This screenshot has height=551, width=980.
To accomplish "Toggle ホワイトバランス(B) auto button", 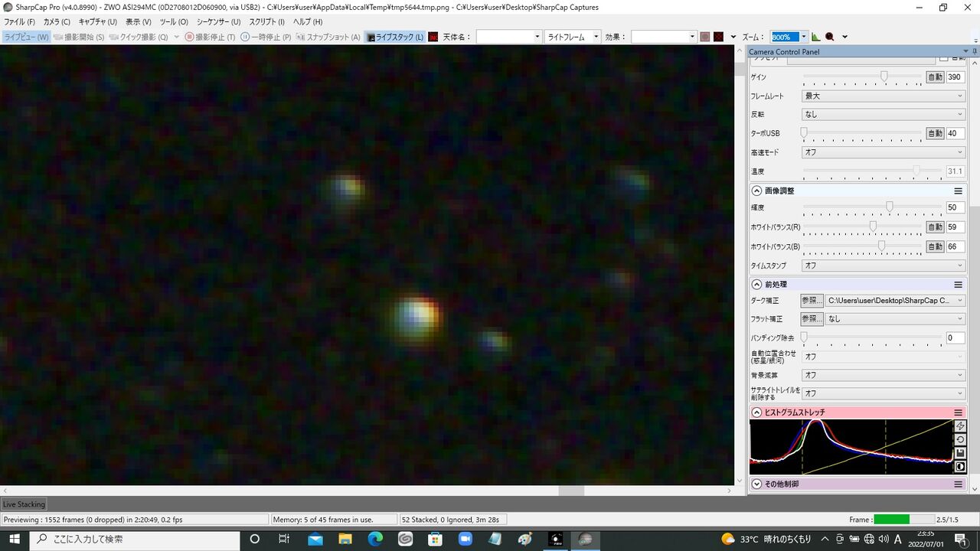I will (935, 246).
